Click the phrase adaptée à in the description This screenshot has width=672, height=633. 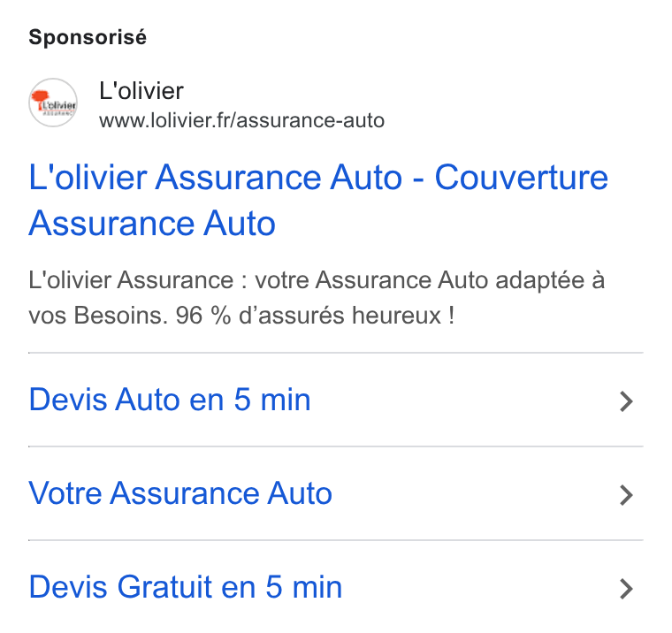(550, 281)
